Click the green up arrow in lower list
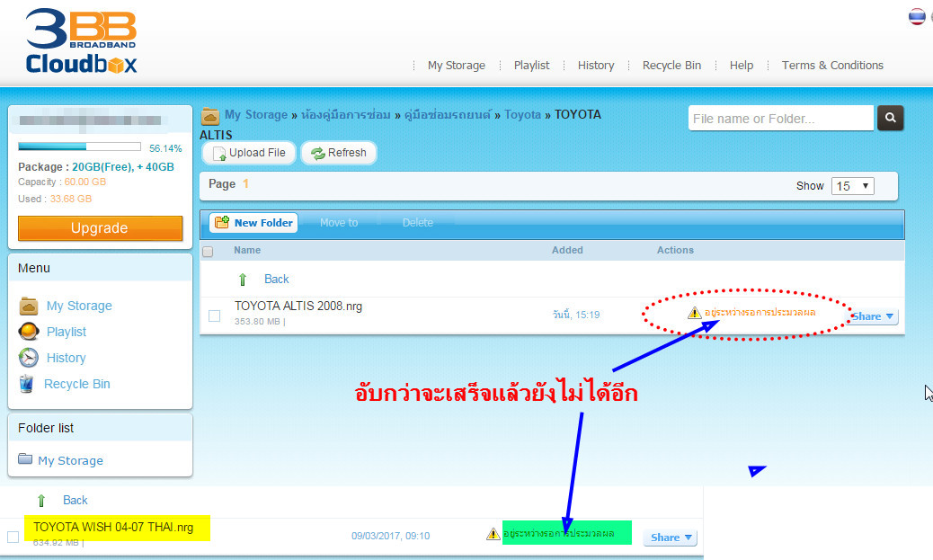The width and height of the screenshot is (933, 560). (41, 501)
